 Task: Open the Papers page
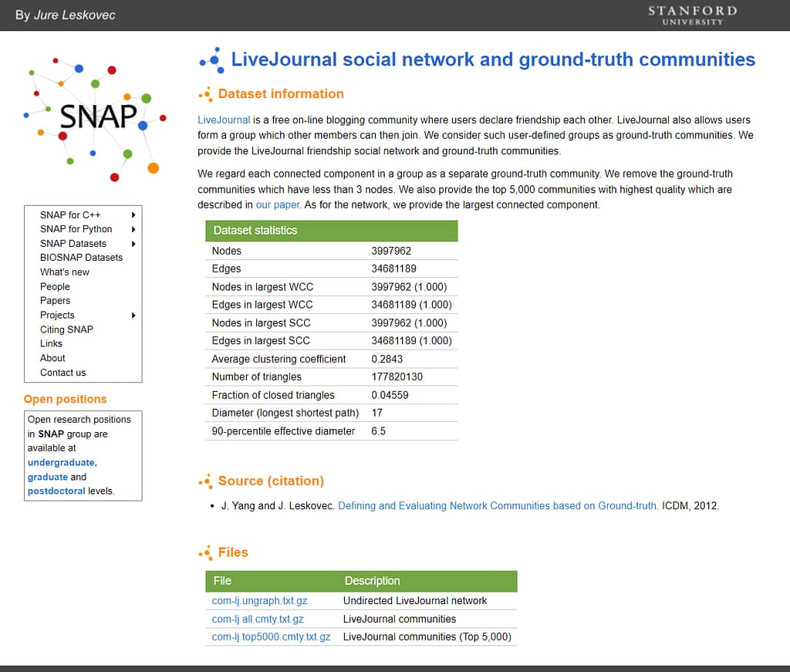click(55, 301)
